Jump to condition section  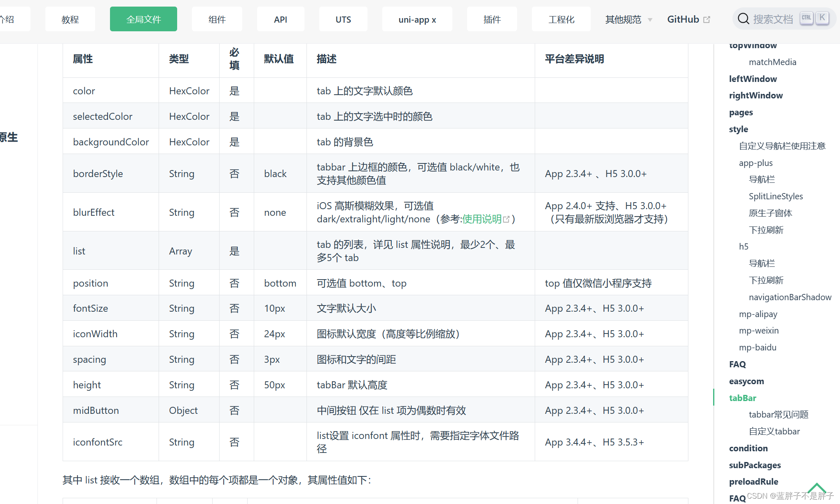pos(749,448)
